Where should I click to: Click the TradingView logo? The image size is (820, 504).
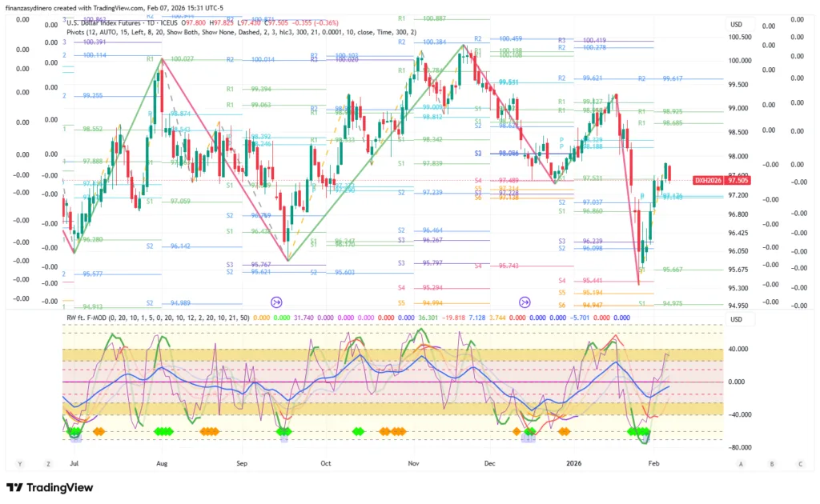[50, 487]
